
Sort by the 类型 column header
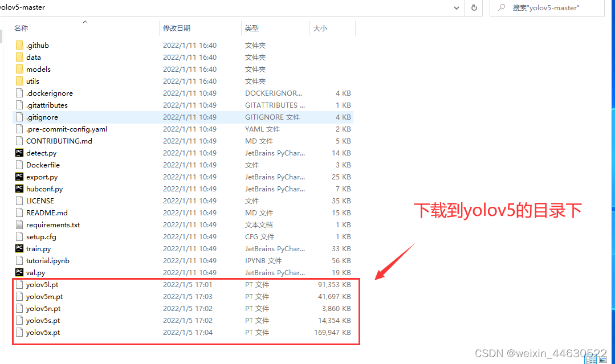point(252,28)
